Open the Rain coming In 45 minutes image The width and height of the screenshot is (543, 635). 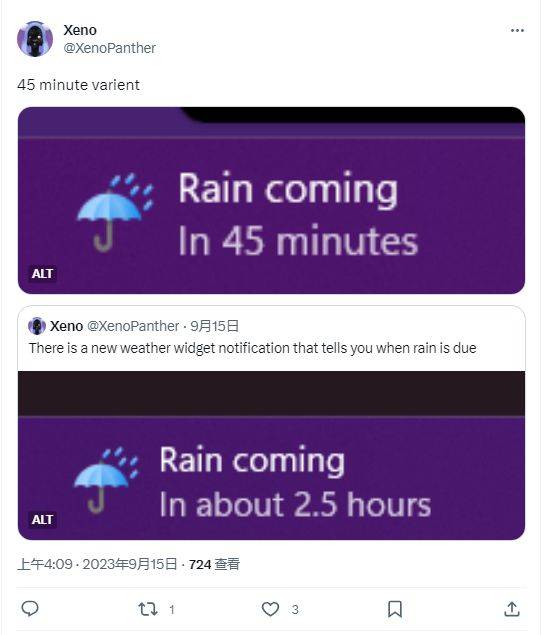point(271,200)
